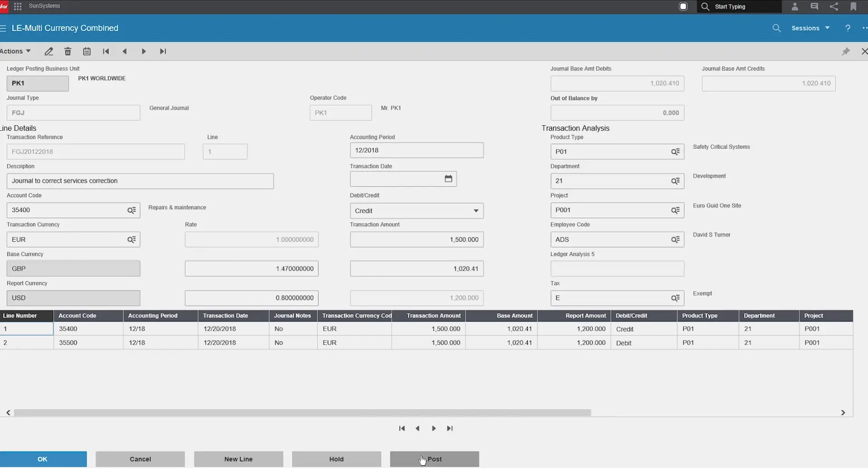The width and height of the screenshot is (868, 473).
Task: Click the scroll left arrow of grid
Action: (8, 413)
